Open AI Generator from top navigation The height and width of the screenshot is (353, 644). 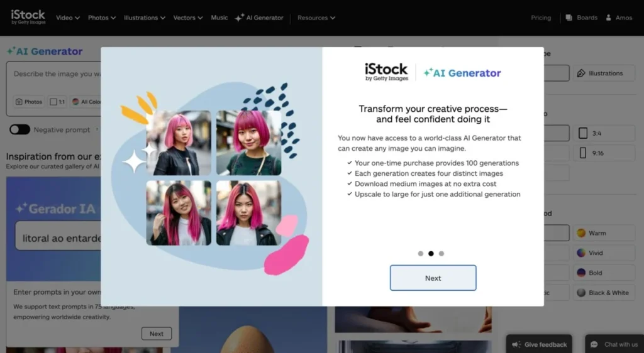coord(259,18)
